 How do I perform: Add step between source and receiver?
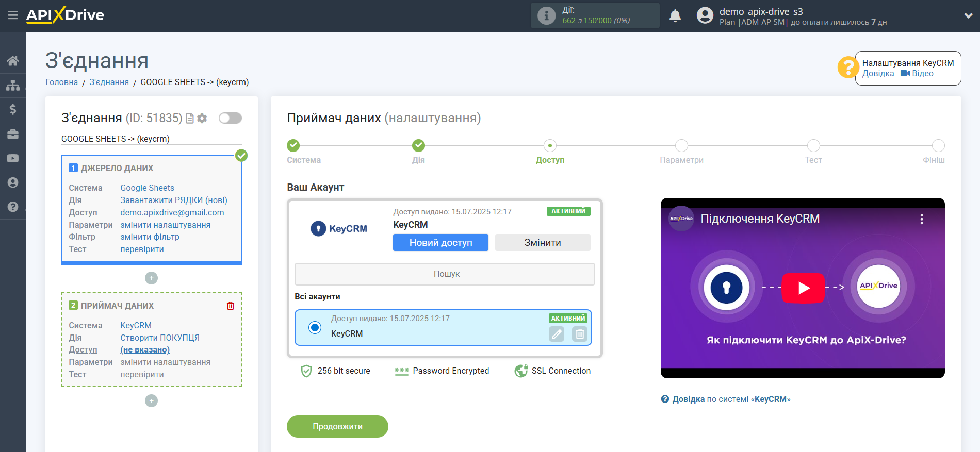click(151, 278)
